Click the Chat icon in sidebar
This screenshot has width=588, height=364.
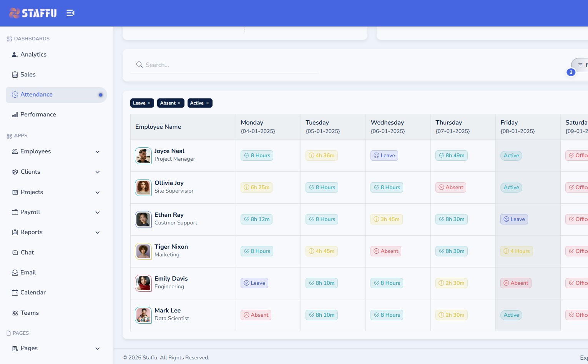coord(15,253)
